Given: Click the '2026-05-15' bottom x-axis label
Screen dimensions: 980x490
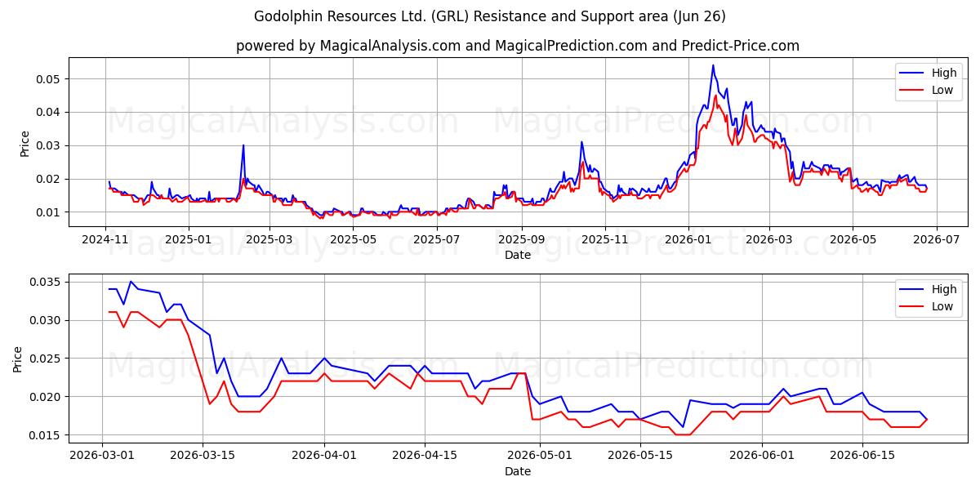Looking at the screenshot, I should coord(640,456).
